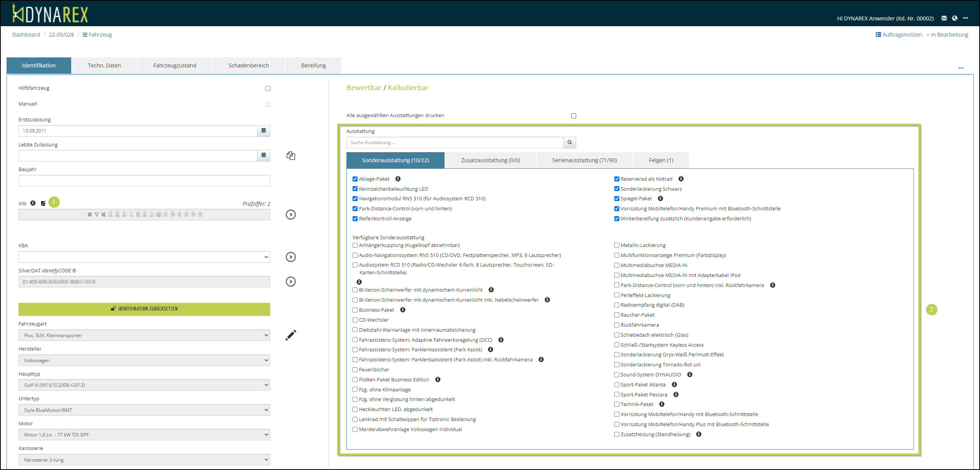Screen dimensions: 980x470
Task: Click the Ausstattung search magnifier icon
Action: tap(570, 143)
